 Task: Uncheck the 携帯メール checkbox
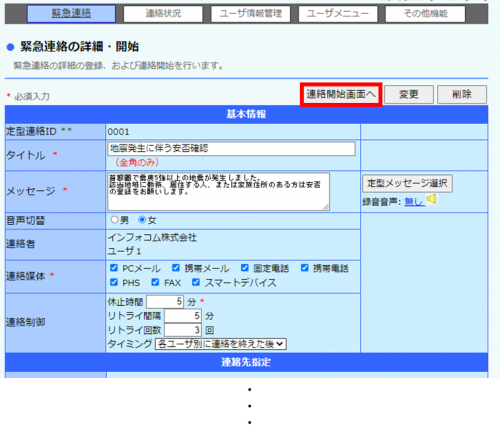pos(176,268)
